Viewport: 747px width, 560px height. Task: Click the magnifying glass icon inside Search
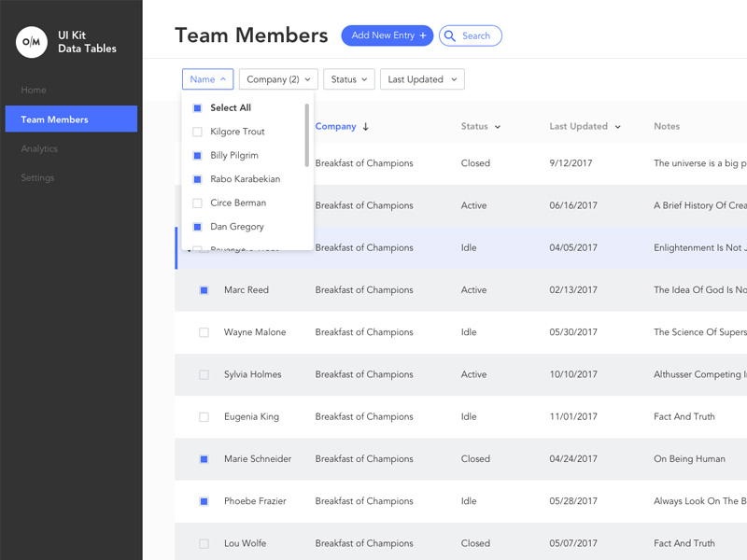click(x=448, y=35)
